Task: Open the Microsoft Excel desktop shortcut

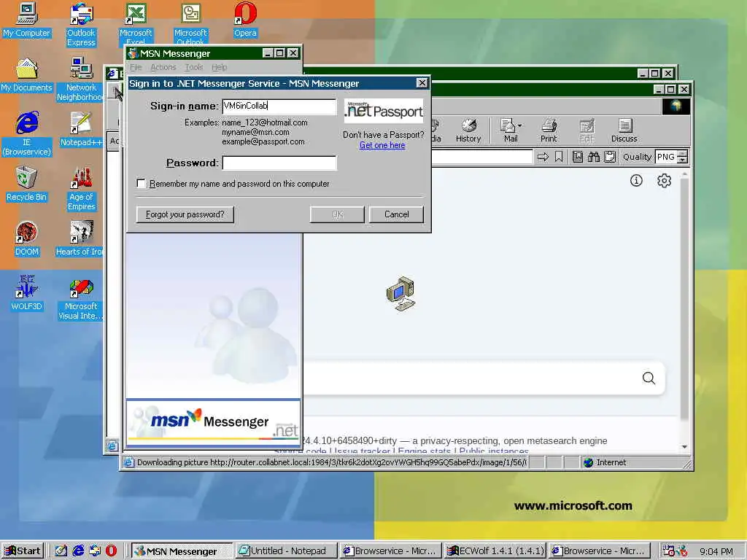Action: [x=135, y=24]
